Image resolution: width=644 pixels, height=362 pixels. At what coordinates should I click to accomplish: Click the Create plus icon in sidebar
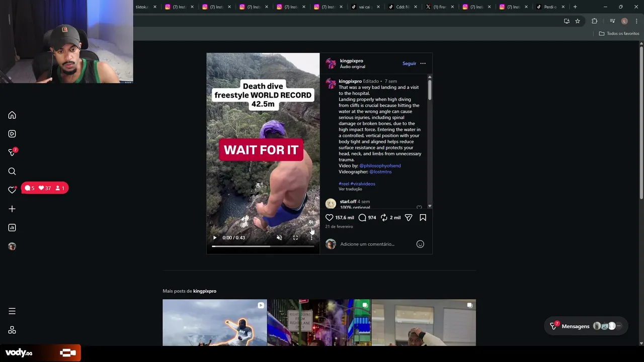click(12, 209)
